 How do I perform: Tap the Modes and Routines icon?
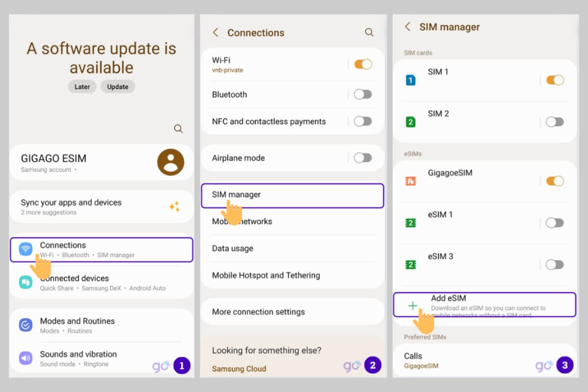[25, 325]
